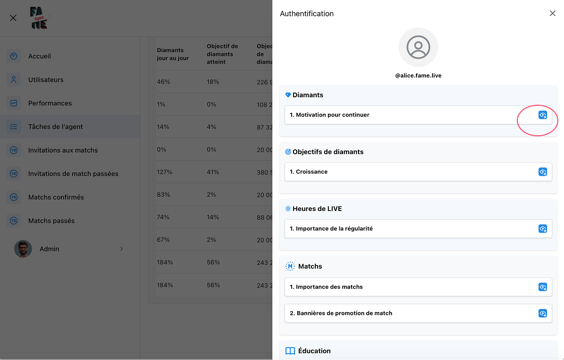
Task: Click the Admin profile picture
Action: 23,249
